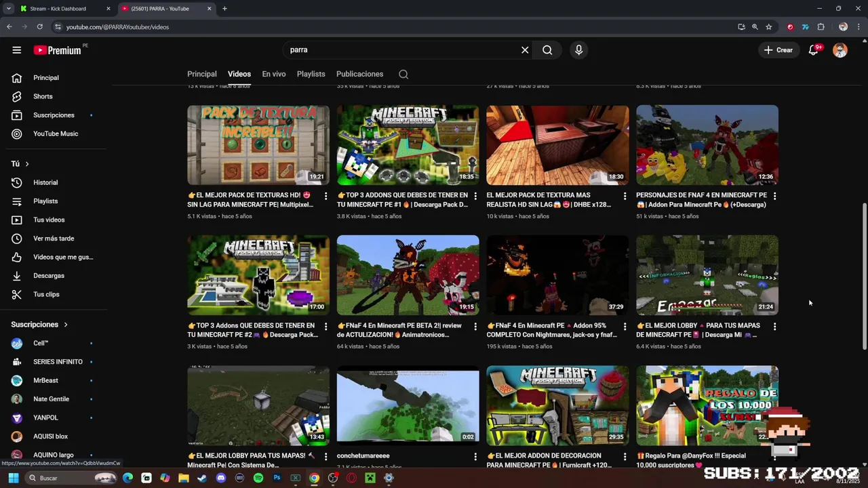This screenshot has width=868, height=488.
Task: Open options for FNAF 4 personajes video
Action: (x=774, y=196)
